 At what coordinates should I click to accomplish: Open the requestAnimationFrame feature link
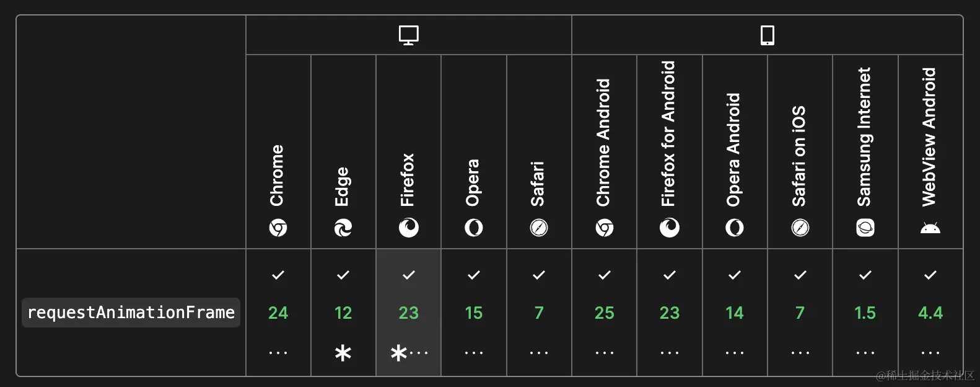[131, 313]
